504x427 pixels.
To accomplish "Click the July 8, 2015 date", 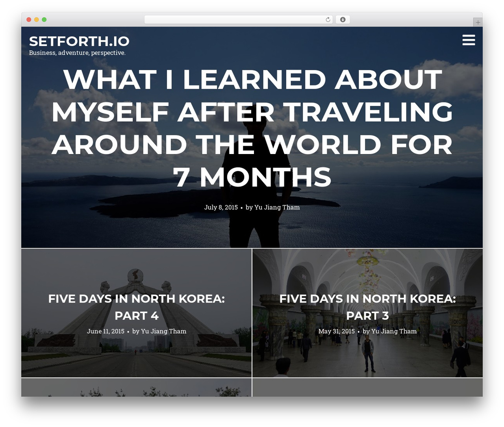I will [x=221, y=207].
